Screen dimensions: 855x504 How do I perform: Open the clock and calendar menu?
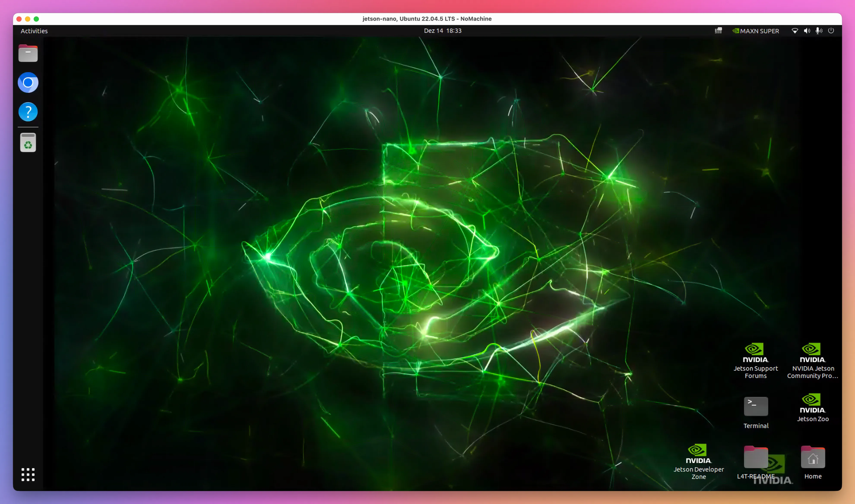point(442,31)
